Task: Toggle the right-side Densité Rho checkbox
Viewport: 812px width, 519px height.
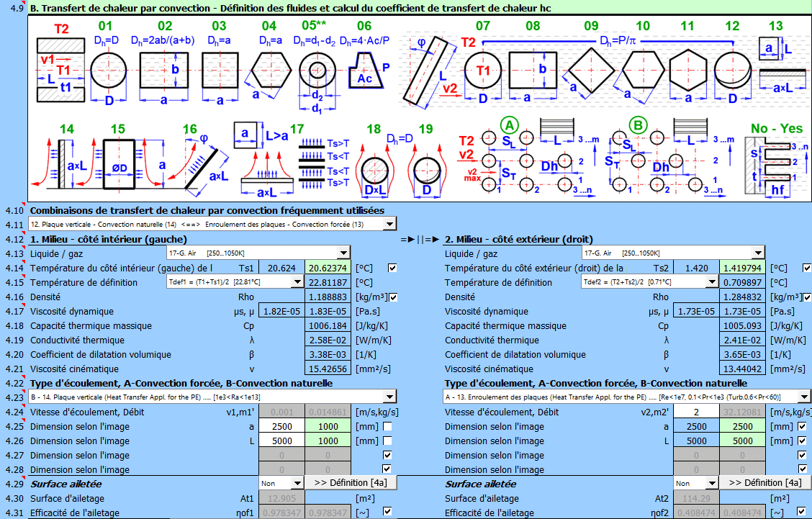Action: point(807,297)
